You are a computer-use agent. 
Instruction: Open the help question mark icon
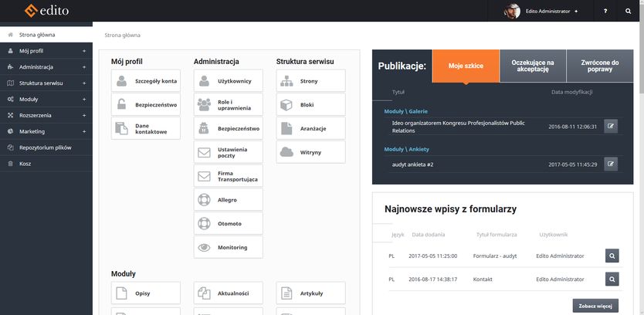pos(605,11)
